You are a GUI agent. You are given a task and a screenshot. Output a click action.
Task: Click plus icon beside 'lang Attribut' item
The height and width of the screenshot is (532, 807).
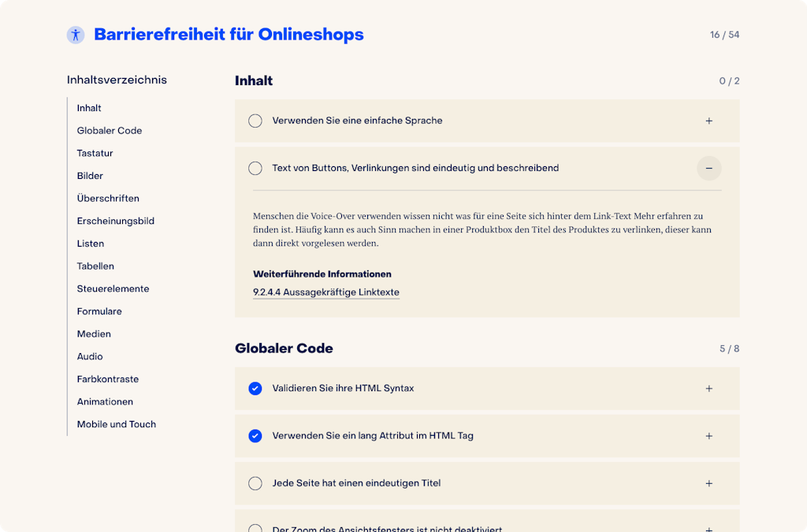[x=708, y=436]
